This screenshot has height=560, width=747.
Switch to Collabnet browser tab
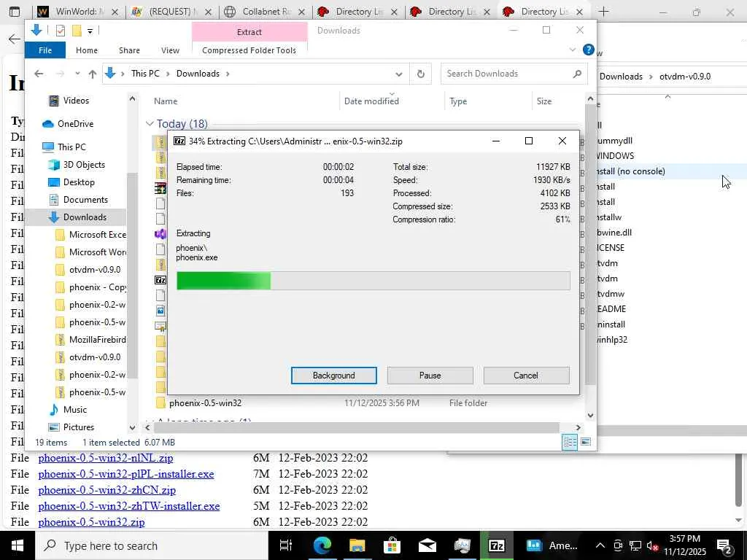pyautogui.click(x=265, y=12)
